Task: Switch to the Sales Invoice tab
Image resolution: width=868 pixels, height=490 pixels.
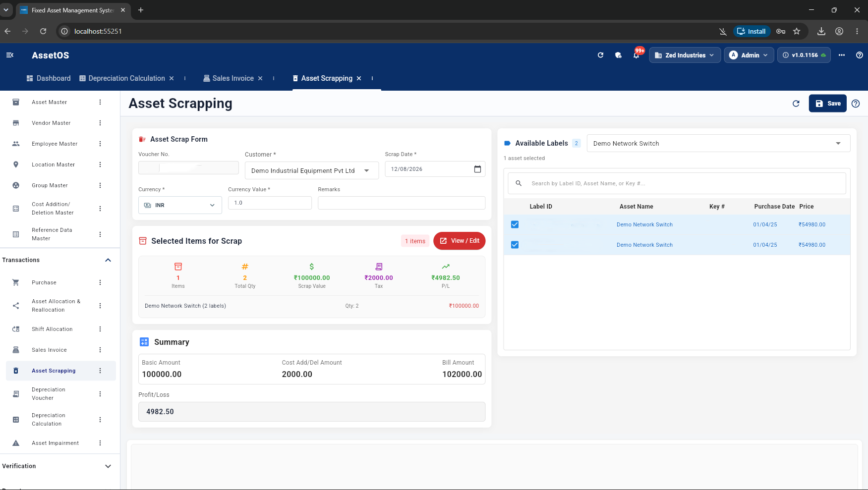Action: click(229, 78)
